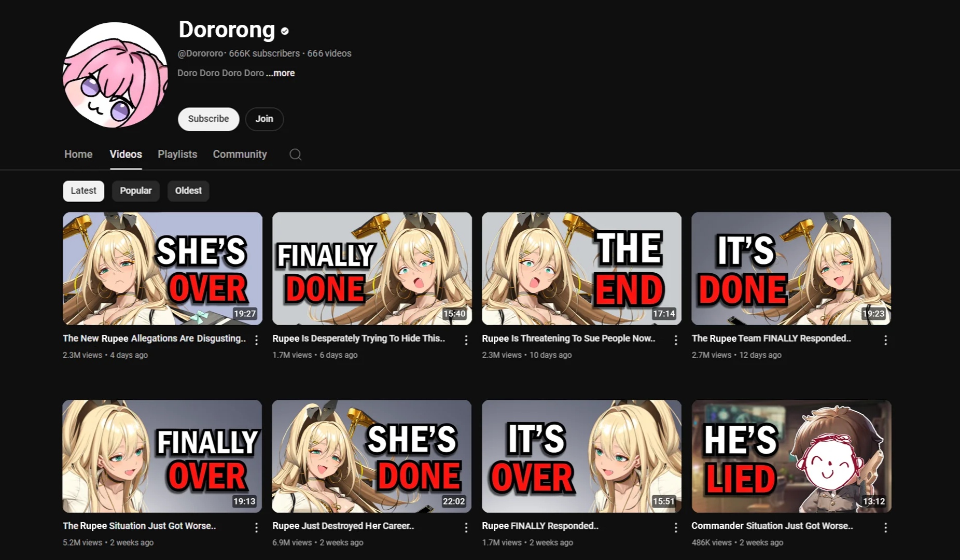Image resolution: width=960 pixels, height=560 pixels.
Task: Click the 15:51 duration badge
Action: [x=664, y=501]
